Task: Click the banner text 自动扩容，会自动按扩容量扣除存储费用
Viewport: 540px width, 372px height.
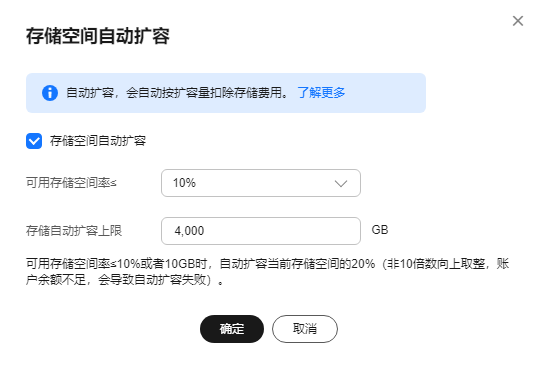Action: [177, 93]
